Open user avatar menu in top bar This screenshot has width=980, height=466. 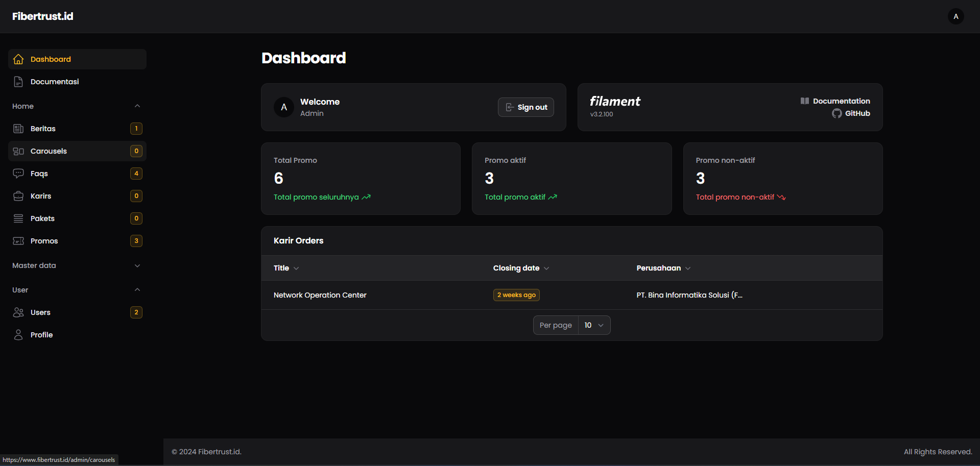pos(956,16)
